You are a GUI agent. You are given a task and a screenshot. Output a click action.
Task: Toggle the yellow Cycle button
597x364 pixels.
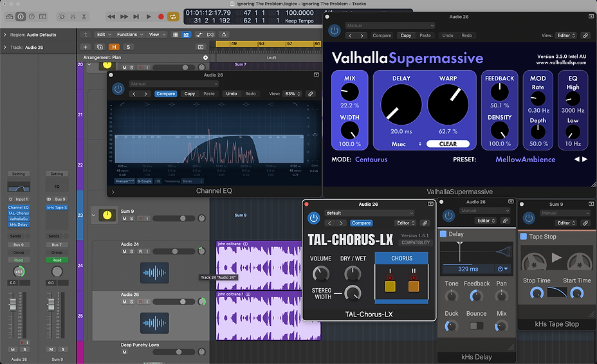173,17
